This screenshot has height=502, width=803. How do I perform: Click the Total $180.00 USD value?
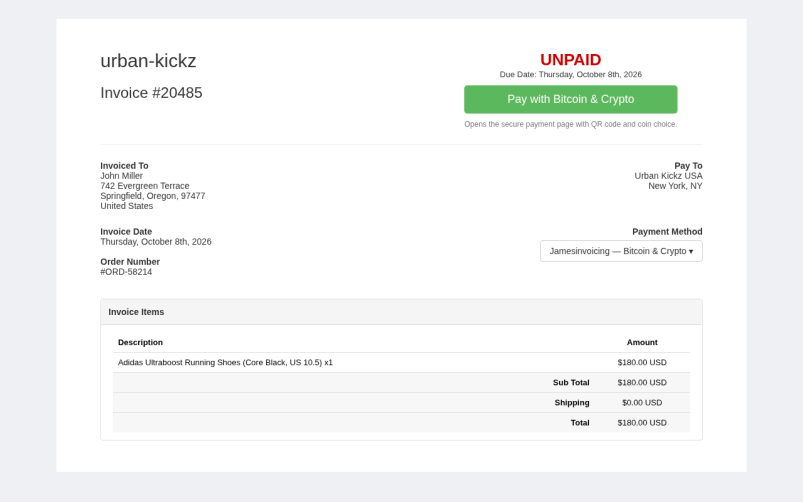[642, 423]
